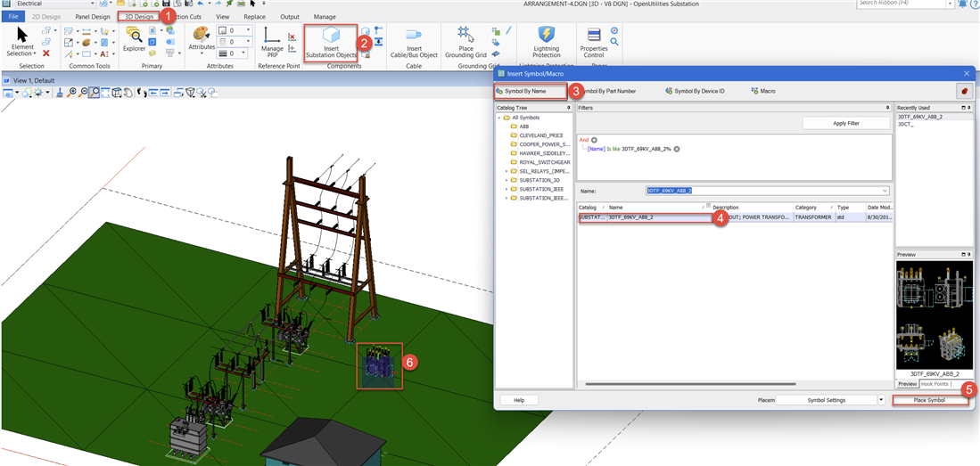Select the Macro tab in Insert Symbol dialog

[x=763, y=91]
